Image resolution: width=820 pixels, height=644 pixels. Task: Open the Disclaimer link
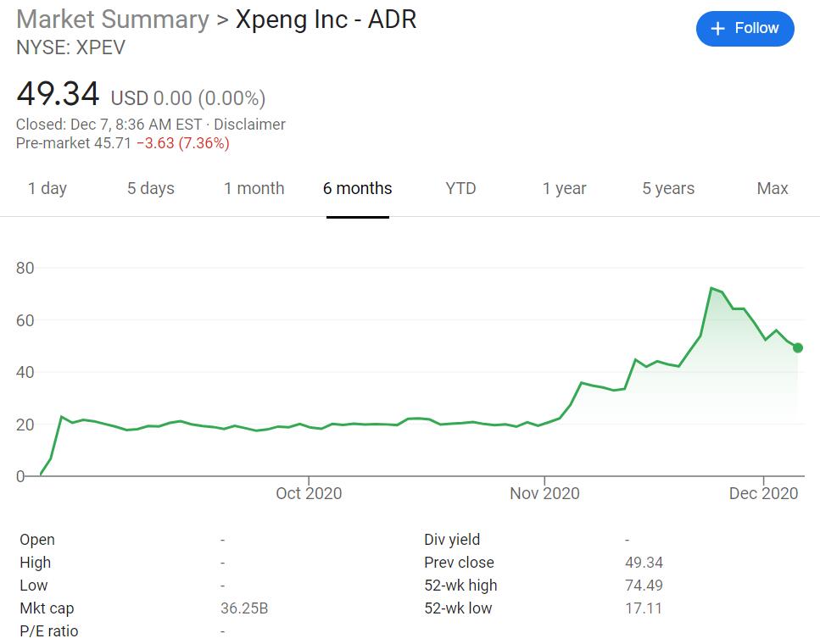pos(249,125)
